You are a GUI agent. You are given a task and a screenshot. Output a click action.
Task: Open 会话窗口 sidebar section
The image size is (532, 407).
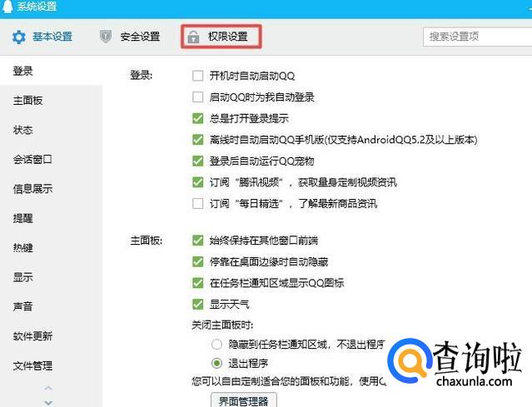pyautogui.click(x=32, y=160)
